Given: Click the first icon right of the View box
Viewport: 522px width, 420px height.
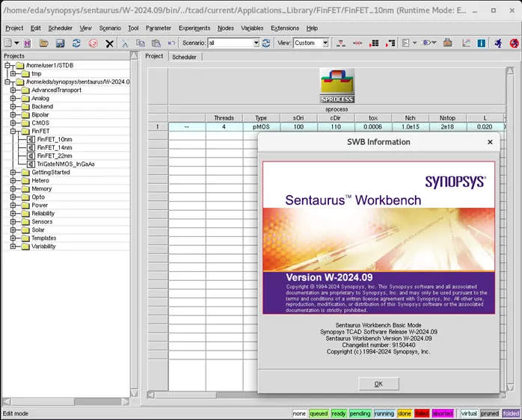Looking at the screenshot, I should (341, 43).
